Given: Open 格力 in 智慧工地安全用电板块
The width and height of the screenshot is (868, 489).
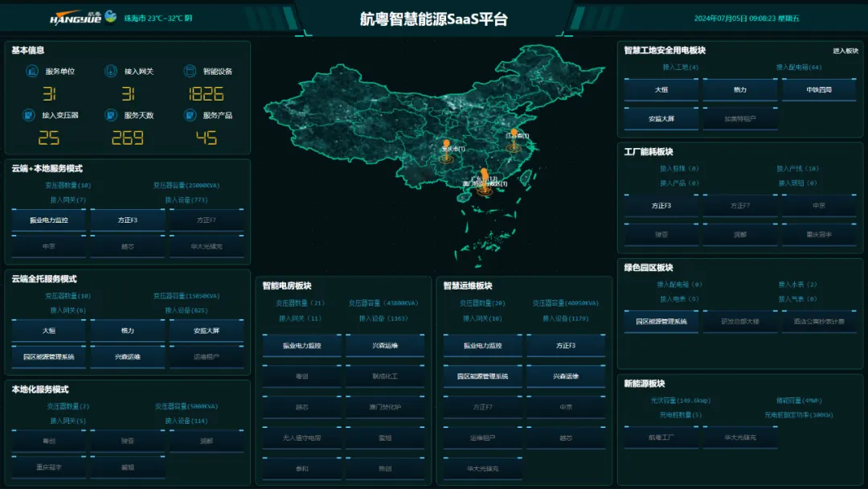Looking at the screenshot, I should point(740,90).
